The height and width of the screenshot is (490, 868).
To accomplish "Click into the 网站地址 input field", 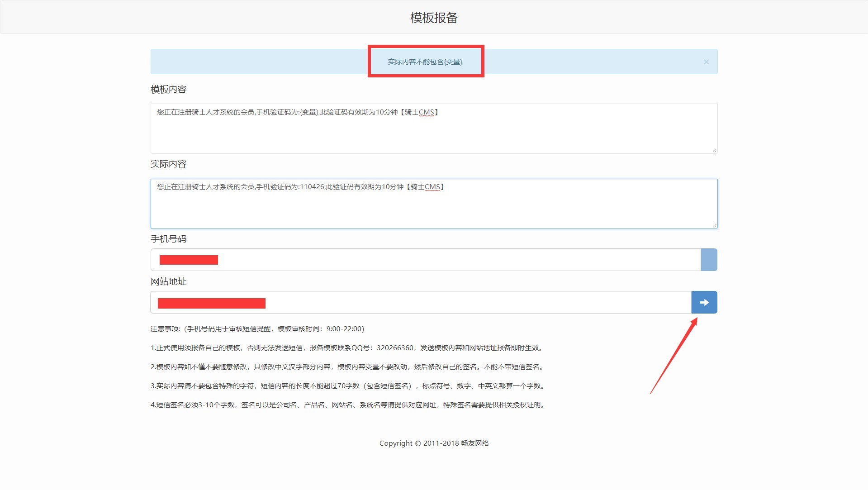I will [x=421, y=302].
